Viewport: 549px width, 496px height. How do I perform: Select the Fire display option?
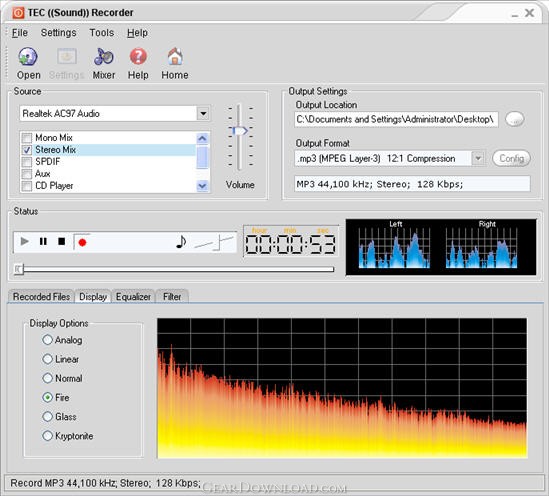coord(47,397)
